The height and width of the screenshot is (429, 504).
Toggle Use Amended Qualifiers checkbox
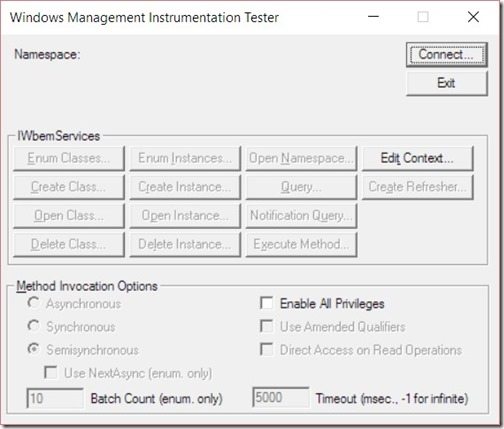pyautogui.click(x=267, y=326)
